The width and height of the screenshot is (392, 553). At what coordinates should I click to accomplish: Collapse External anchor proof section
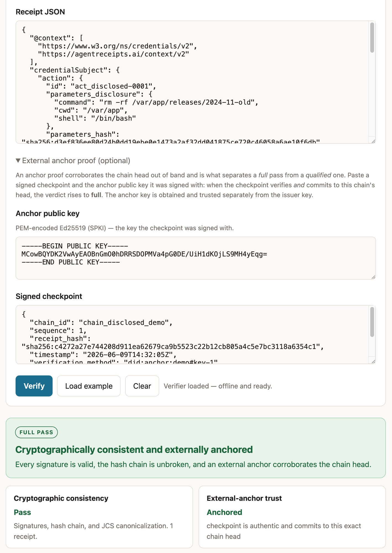[x=73, y=161]
